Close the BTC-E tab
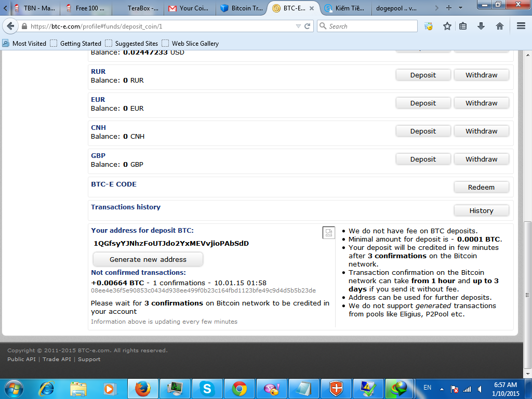532x399 pixels. tap(312, 8)
